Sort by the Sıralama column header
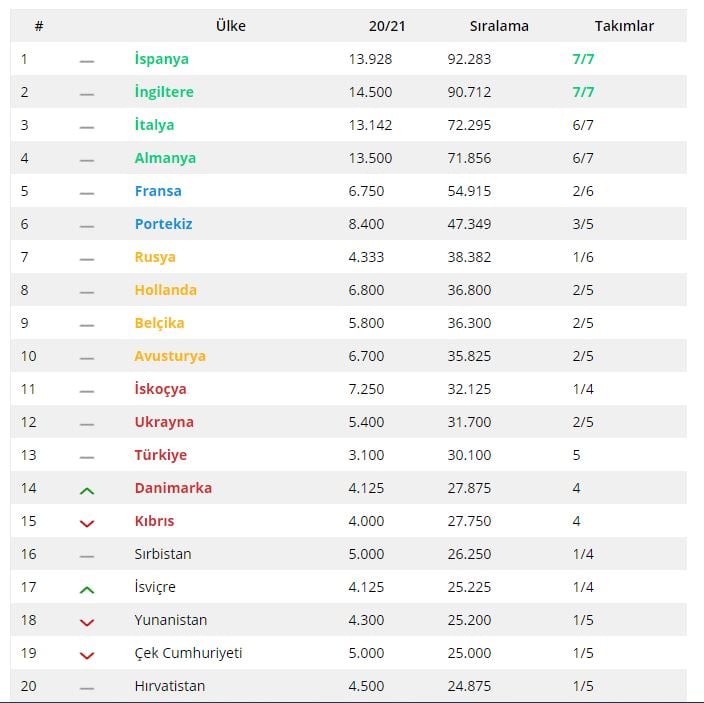 point(499,26)
